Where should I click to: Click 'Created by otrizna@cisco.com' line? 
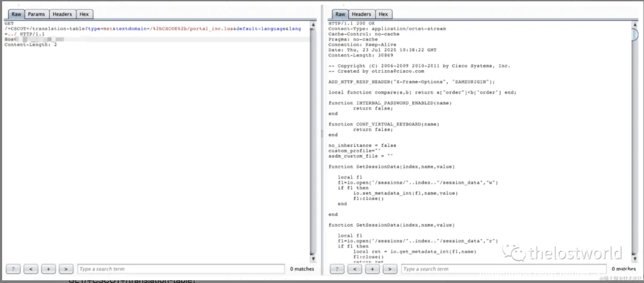coord(376,71)
